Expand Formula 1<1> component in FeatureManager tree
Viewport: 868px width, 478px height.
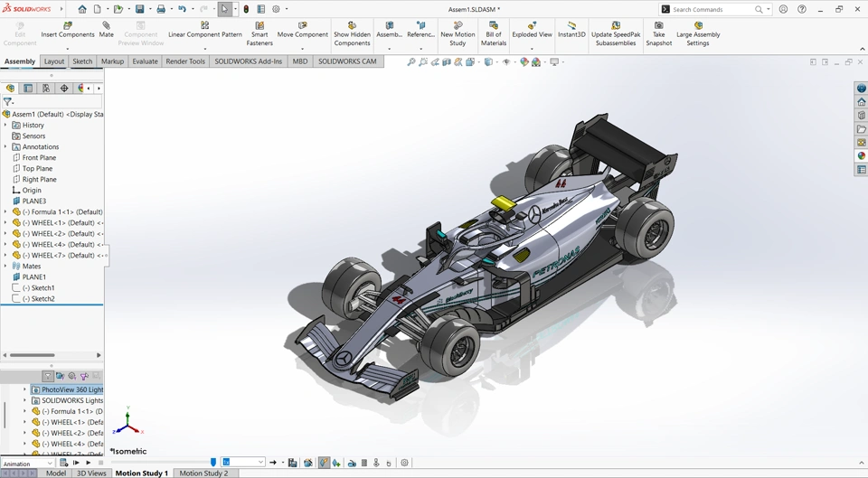(5, 211)
